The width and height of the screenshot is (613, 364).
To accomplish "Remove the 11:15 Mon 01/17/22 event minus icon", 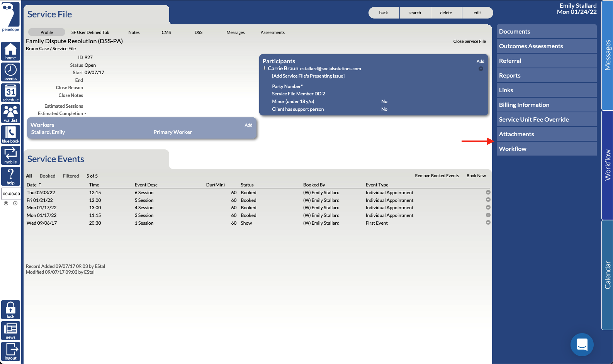I will pyautogui.click(x=488, y=215).
